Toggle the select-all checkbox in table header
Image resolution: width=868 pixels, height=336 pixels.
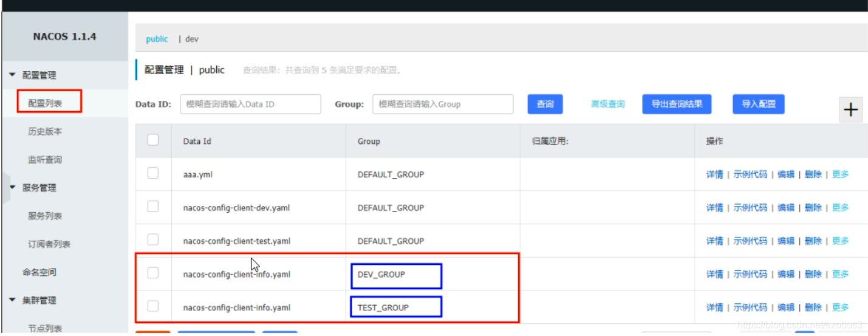(x=153, y=140)
